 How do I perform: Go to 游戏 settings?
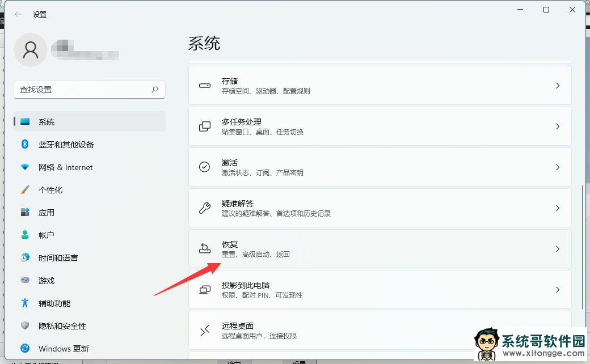click(x=90, y=281)
